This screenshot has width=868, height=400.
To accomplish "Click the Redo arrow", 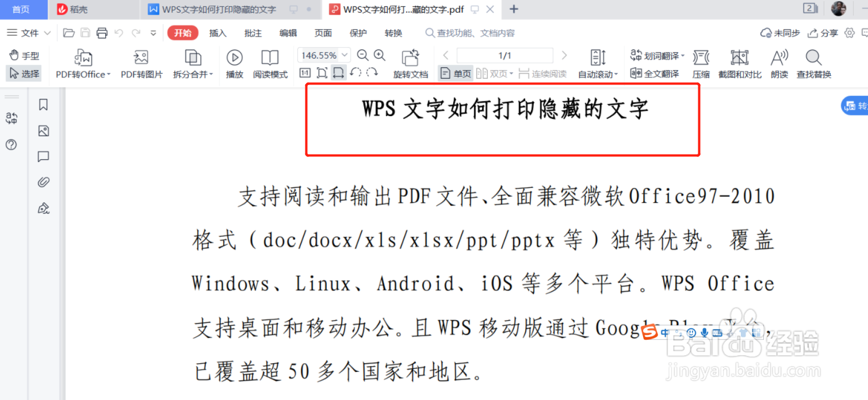I will [136, 33].
